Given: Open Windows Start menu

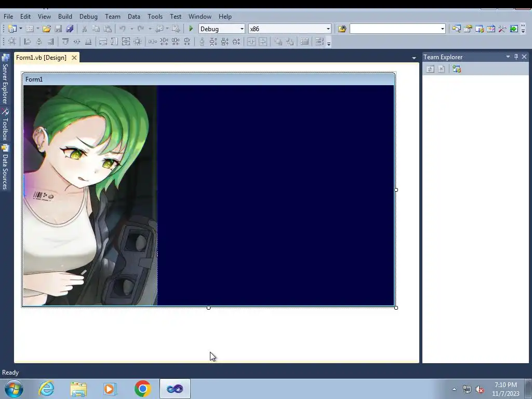Looking at the screenshot, I should [x=14, y=389].
